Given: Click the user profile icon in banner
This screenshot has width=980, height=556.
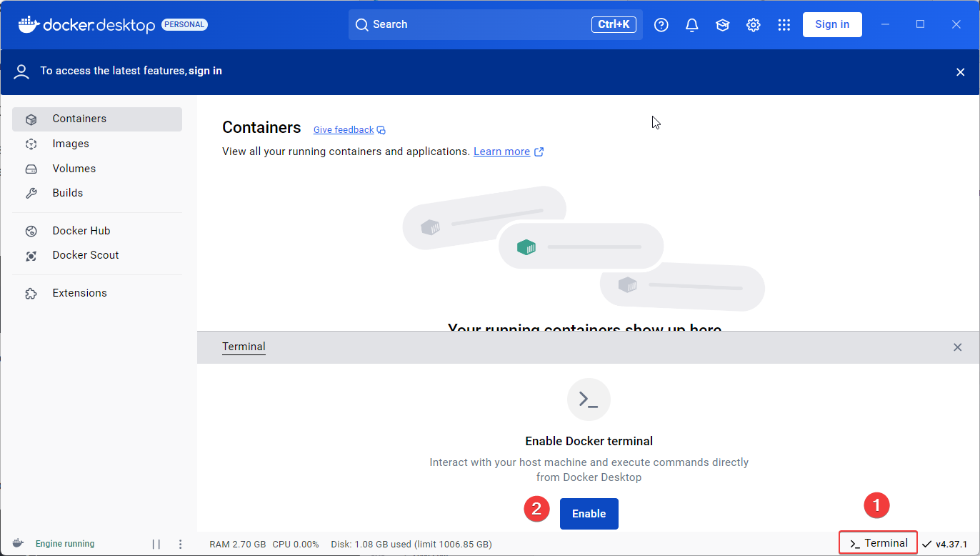Looking at the screenshot, I should pos(21,71).
